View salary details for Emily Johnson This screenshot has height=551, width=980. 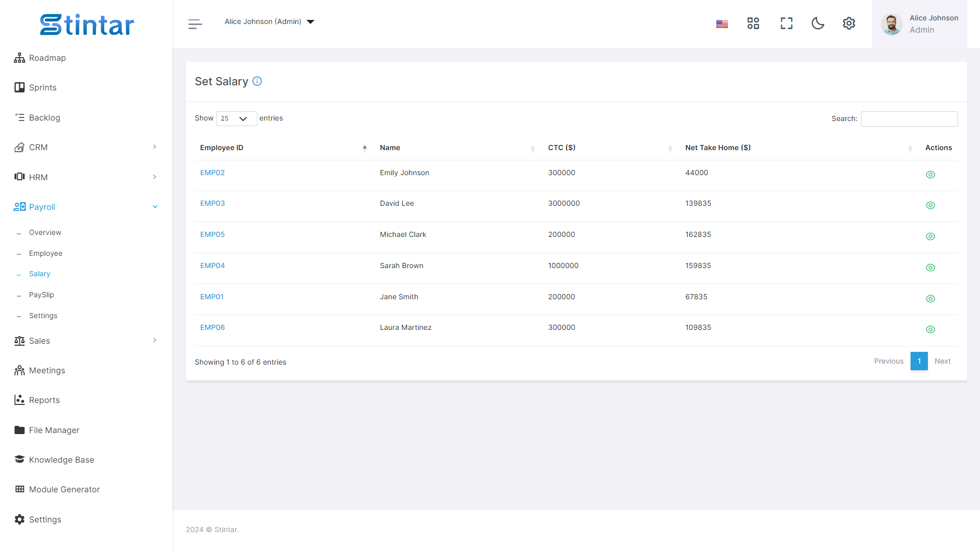click(x=930, y=175)
